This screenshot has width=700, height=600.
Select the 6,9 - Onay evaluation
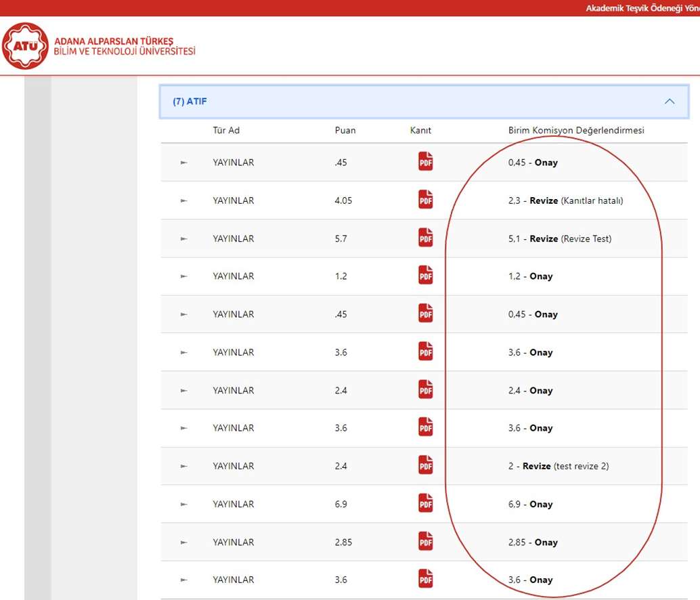click(x=530, y=505)
